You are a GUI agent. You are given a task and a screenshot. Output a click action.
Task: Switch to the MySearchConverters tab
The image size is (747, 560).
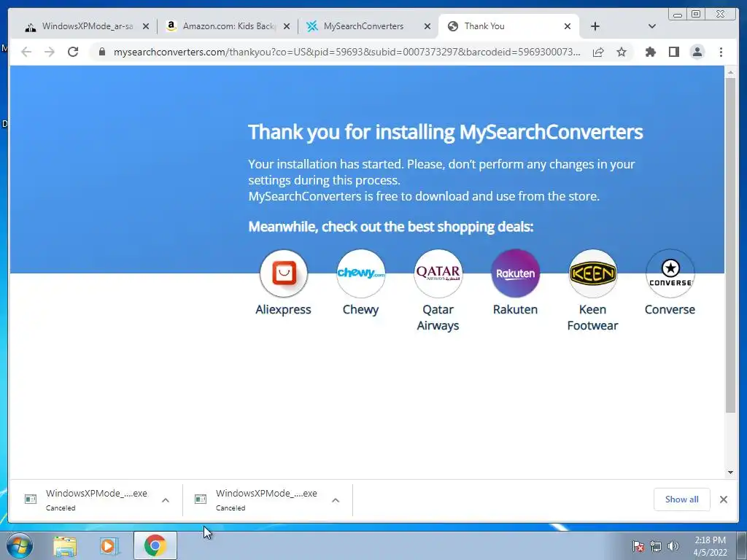(368, 26)
